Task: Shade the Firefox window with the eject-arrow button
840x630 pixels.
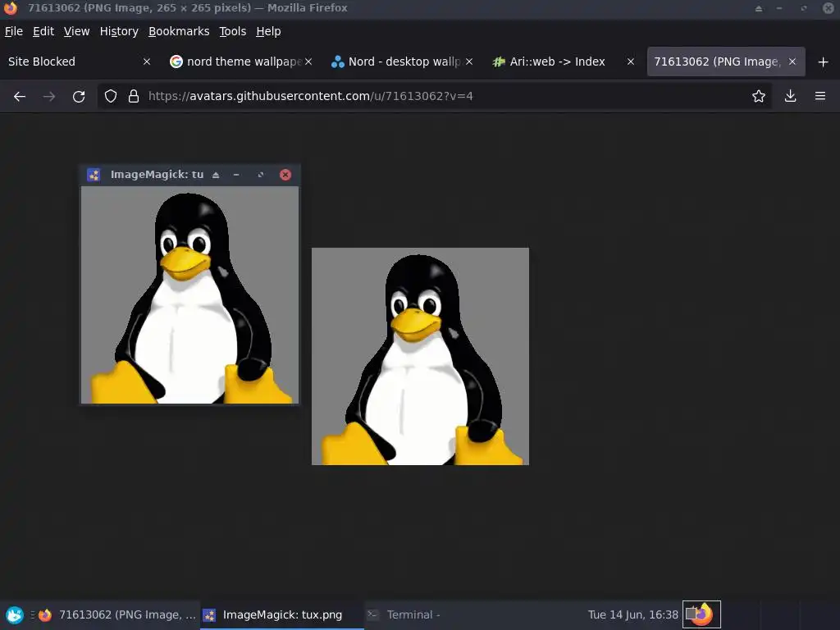Action: [x=759, y=8]
